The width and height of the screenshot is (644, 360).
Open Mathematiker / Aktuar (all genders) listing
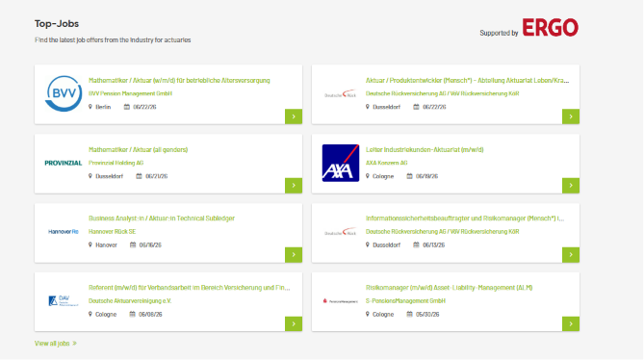tap(138, 149)
